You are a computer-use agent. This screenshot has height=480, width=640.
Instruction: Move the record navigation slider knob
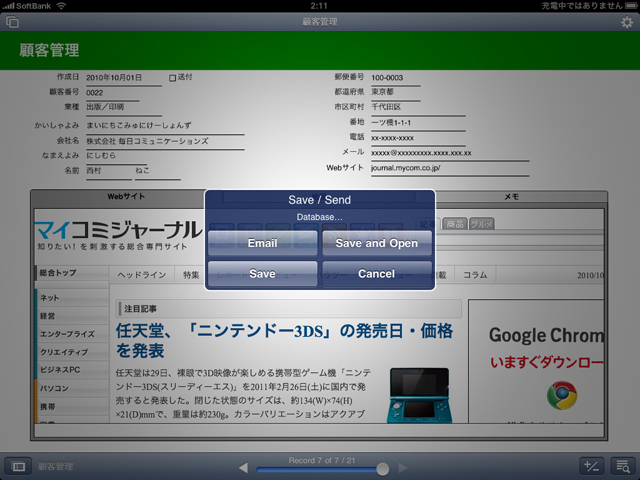tap(382, 469)
